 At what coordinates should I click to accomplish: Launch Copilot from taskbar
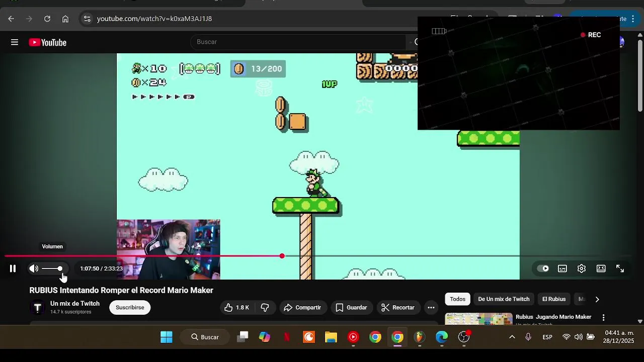pos(265,337)
